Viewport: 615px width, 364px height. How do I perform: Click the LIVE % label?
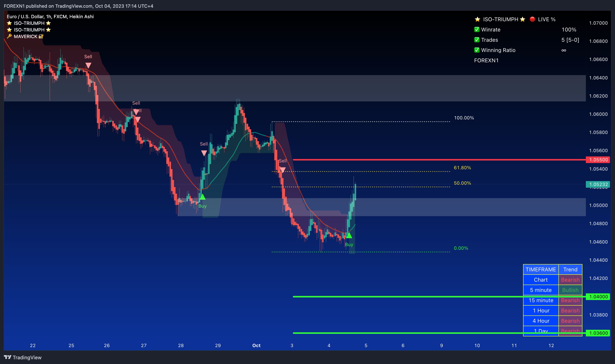coord(547,19)
